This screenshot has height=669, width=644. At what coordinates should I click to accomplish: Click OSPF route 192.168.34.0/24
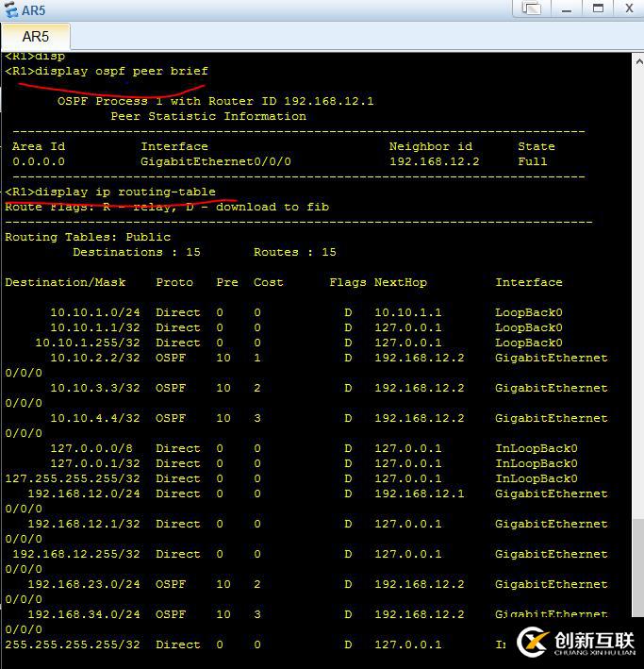(x=84, y=614)
